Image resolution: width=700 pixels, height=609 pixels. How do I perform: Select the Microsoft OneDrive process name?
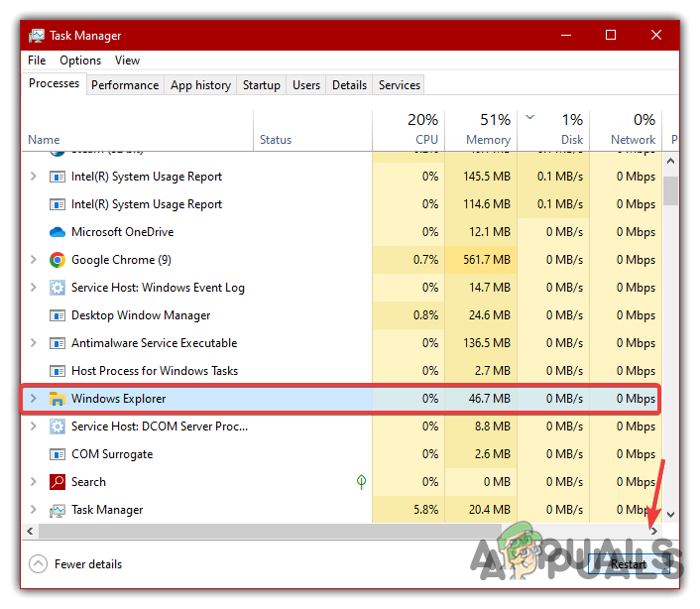click(122, 232)
